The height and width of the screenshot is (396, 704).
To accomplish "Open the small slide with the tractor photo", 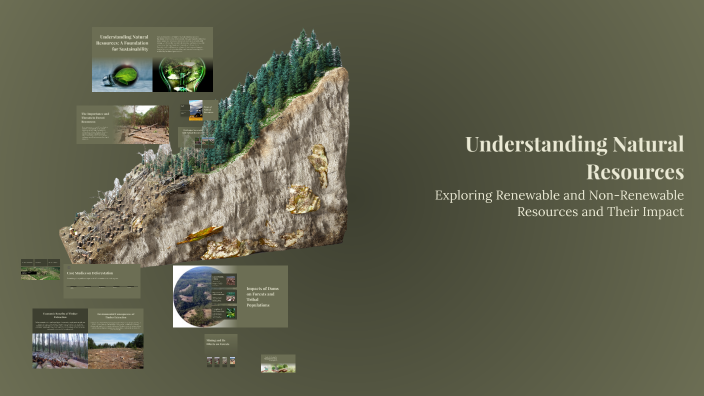I will pos(198,110).
